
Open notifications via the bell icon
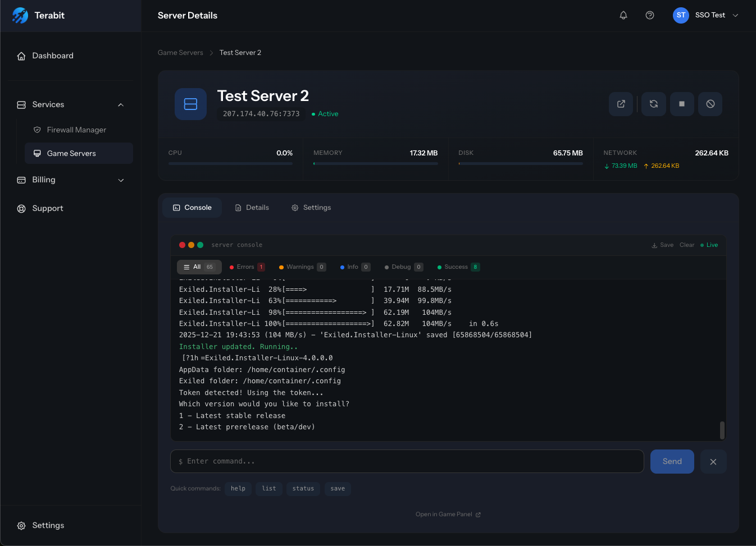coord(623,15)
